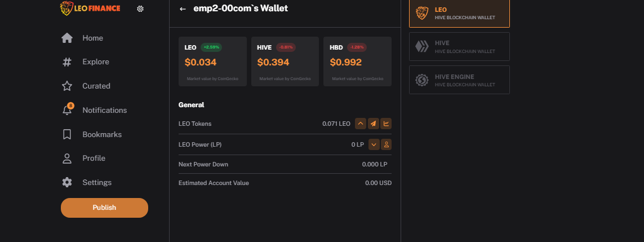This screenshot has height=242, width=644.
Task: Click the emp2-00com`s Wallet title
Action: [x=241, y=8]
